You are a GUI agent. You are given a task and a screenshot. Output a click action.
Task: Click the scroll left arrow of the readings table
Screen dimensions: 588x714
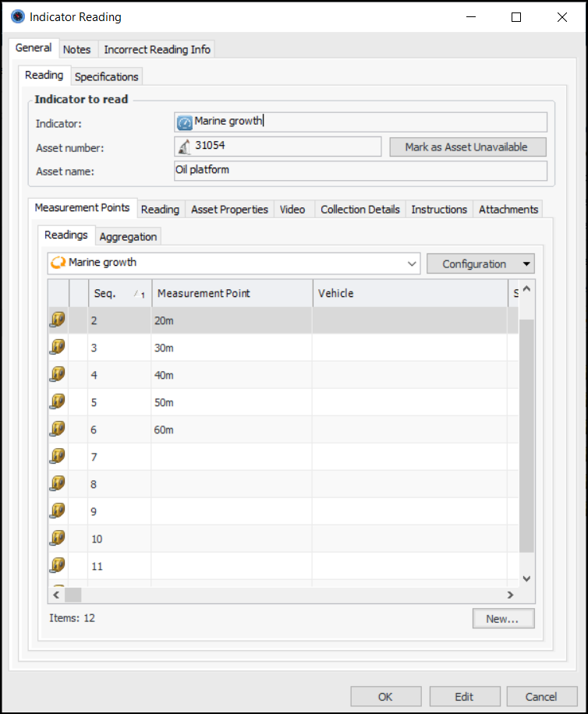click(x=56, y=595)
